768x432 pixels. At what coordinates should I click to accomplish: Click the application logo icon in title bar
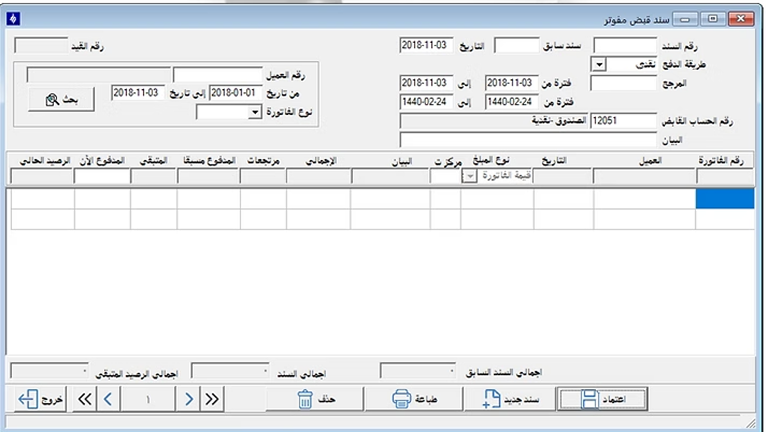tap(13, 19)
